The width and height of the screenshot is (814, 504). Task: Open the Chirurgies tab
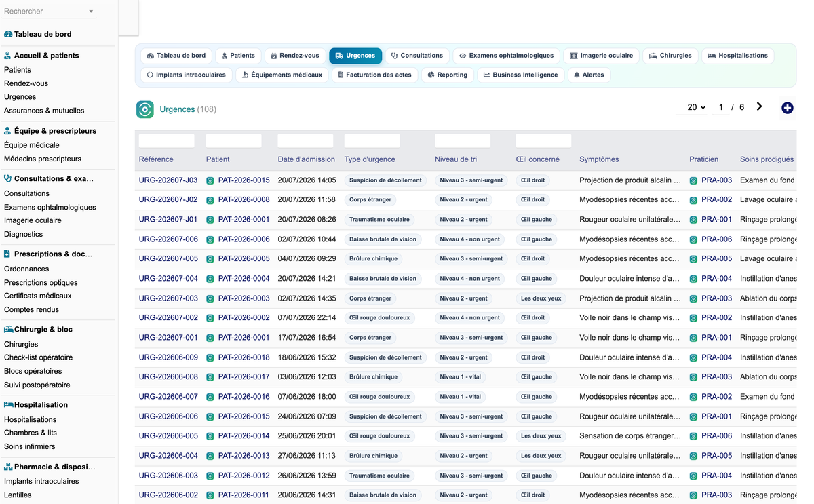tap(670, 56)
